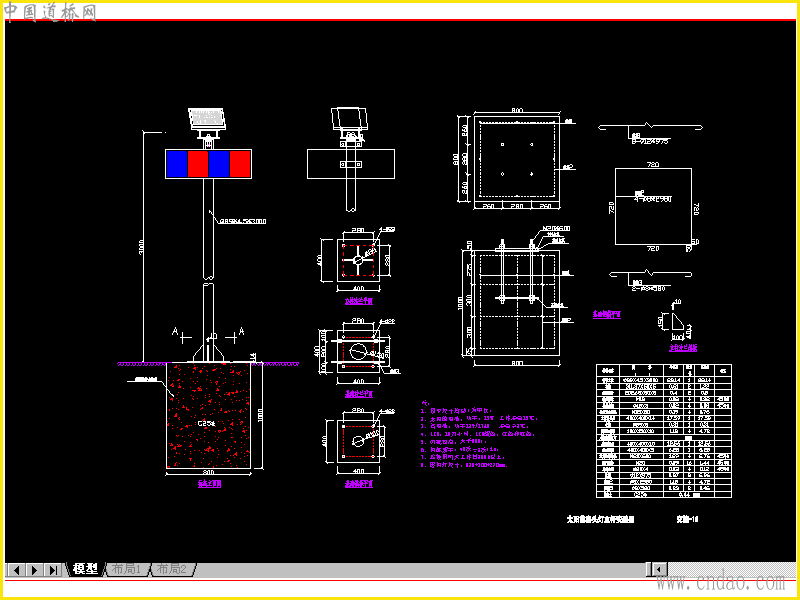800x600 pixels.
Task: Select the triangular stiffener plate detail
Action: click(x=678, y=322)
